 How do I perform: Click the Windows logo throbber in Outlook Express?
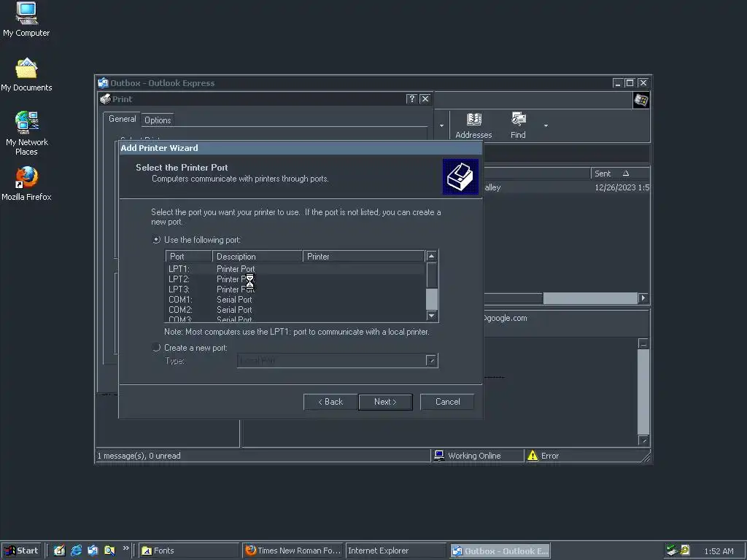640,101
